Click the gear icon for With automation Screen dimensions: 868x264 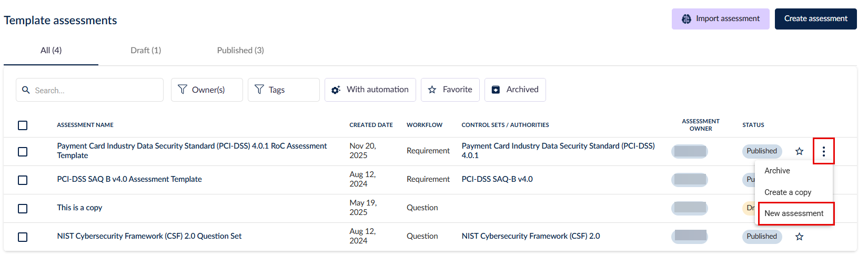tap(336, 90)
